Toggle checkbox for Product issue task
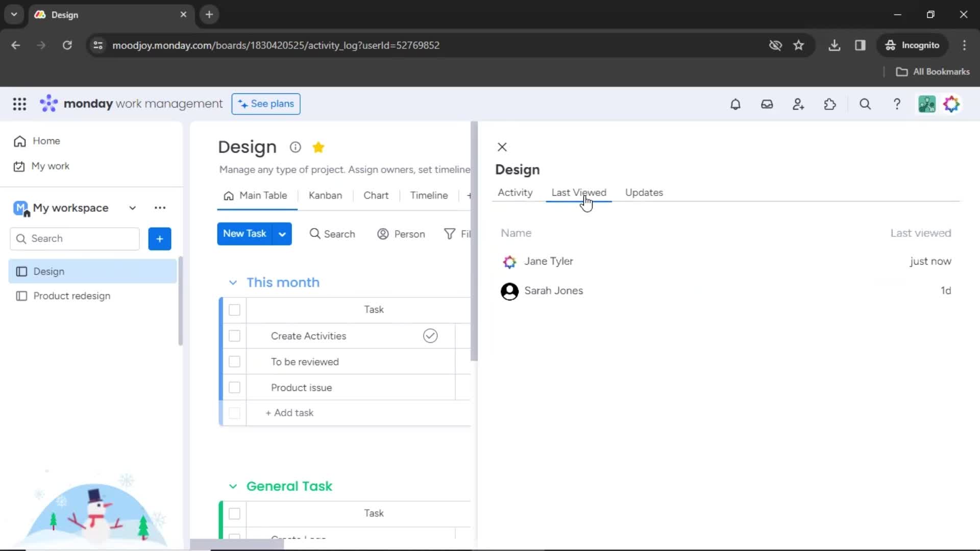 [x=234, y=388]
